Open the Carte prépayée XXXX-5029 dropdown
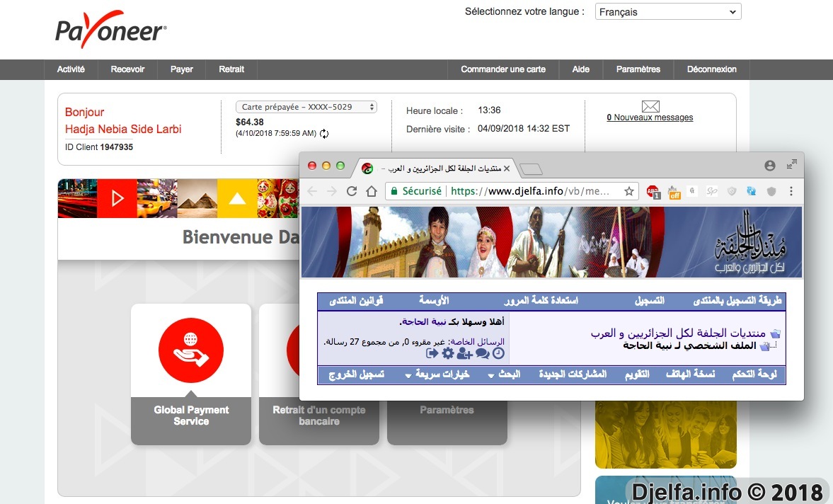 (306, 107)
